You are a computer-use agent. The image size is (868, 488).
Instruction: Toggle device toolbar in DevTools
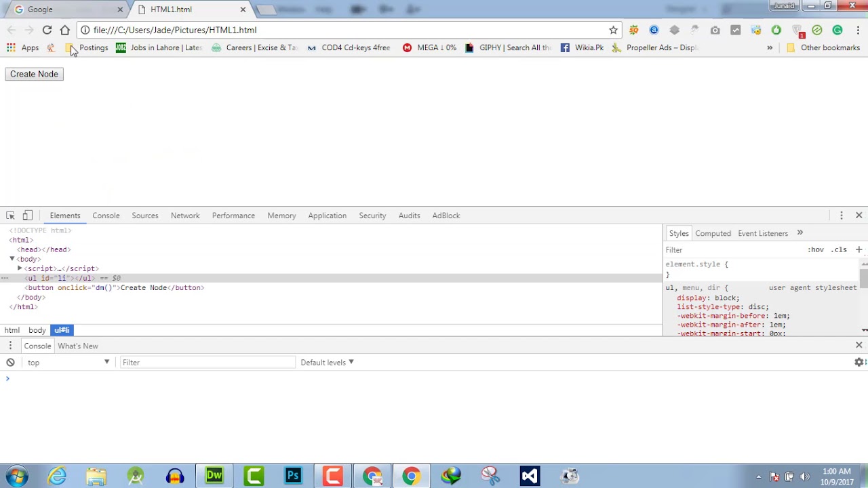(x=28, y=216)
